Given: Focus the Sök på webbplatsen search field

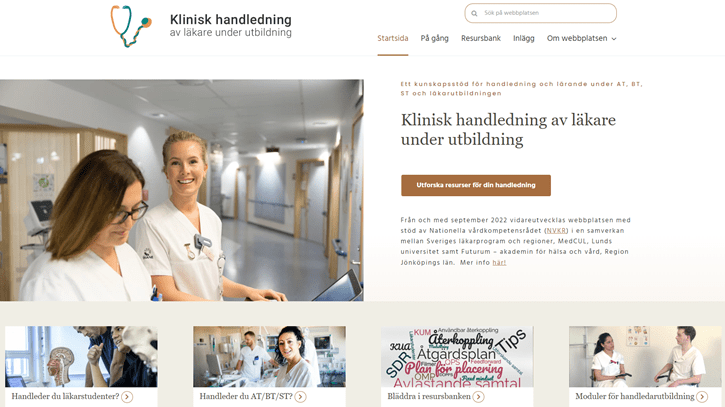Looking at the screenshot, I should [x=541, y=13].
